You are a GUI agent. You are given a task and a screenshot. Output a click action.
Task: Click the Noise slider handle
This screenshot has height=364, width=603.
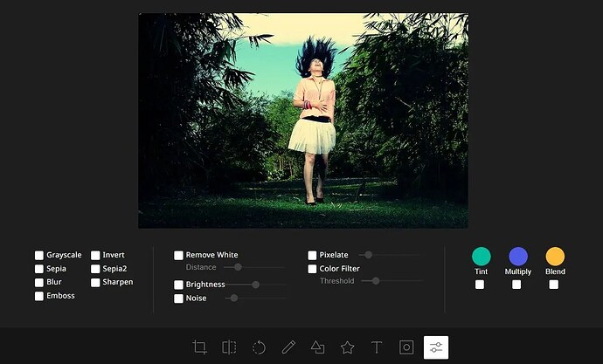[234, 298]
